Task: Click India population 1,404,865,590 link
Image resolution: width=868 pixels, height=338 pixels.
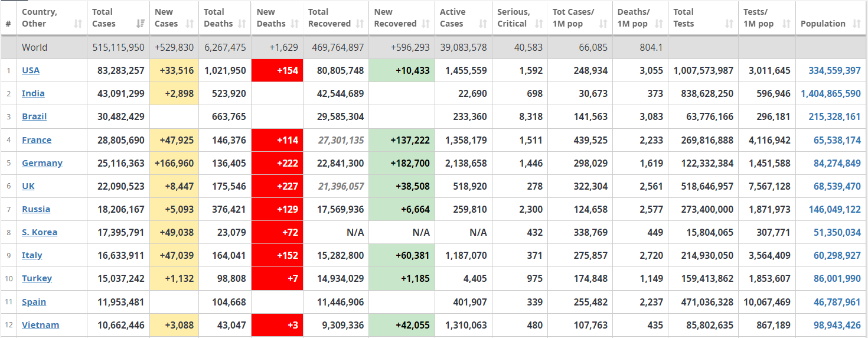Action: coord(831,93)
